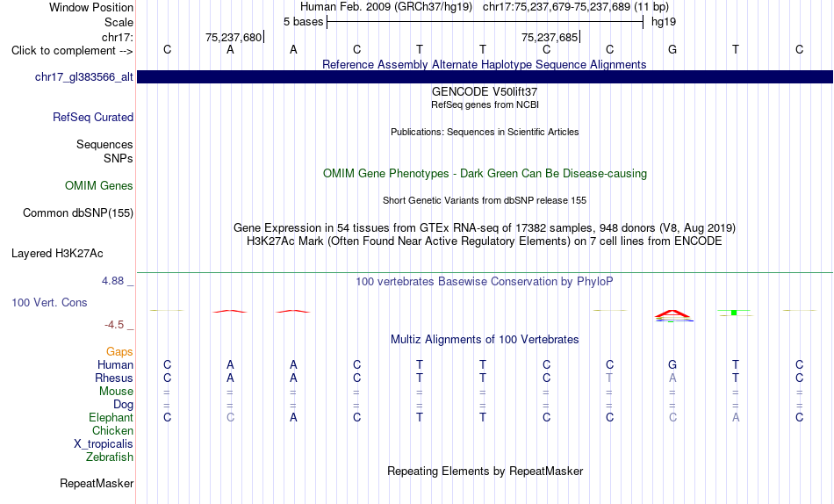Screen dimensions: 834x504
Task: Click the green conservation mark above Human T
Action: 734,313
